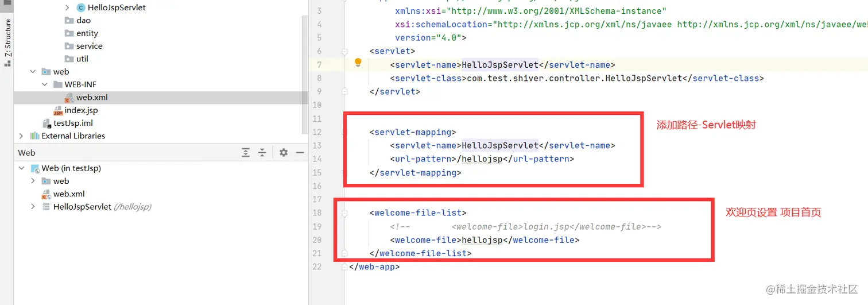Image resolution: width=868 pixels, height=305 pixels.
Task: Click the /hellojsp url-pattern text
Action: pyautogui.click(x=478, y=159)
